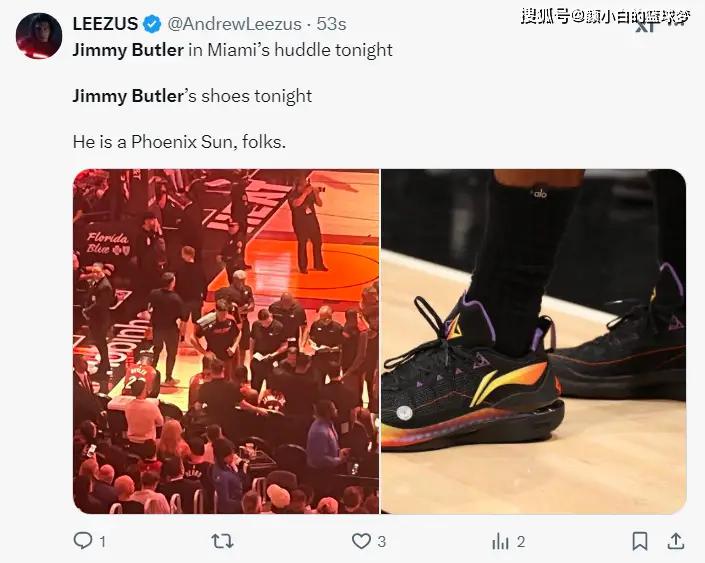This screenshot has width=705, height=563.
Task: Share the tweet via upload arrow icon
Action: [675, 541]
